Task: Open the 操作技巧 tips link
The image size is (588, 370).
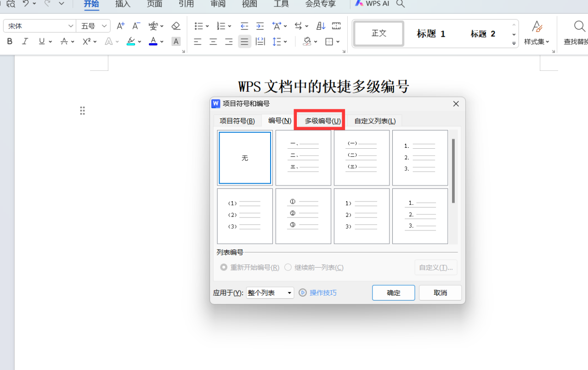Action: click(318, 293)
